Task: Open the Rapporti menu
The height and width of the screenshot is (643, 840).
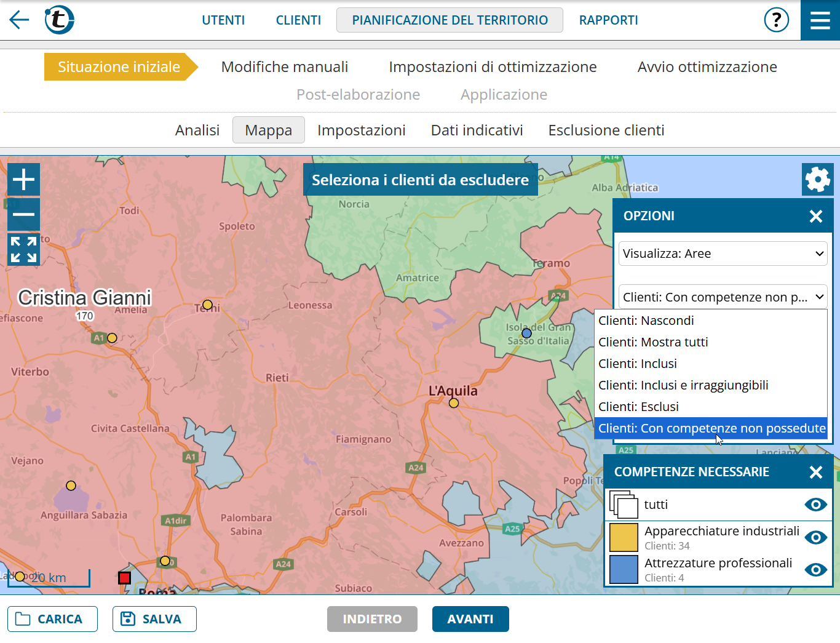Action: [608, 20]
